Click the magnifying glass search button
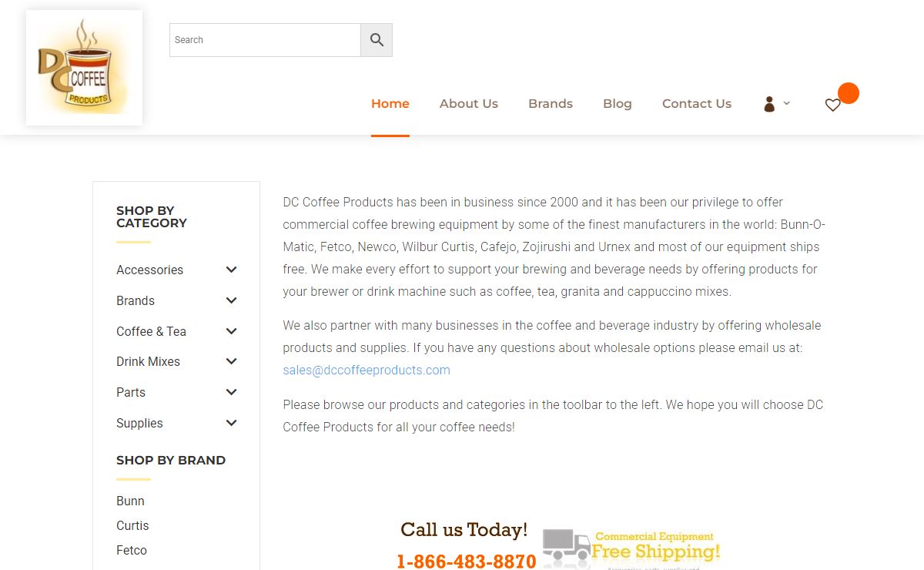Image resolution: width=924 pixels, height=570 pixels. coord(377,40)
